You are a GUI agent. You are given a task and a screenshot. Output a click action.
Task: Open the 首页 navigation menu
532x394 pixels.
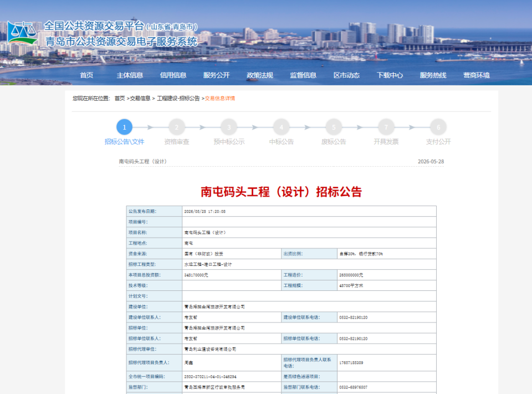(86, 75)
